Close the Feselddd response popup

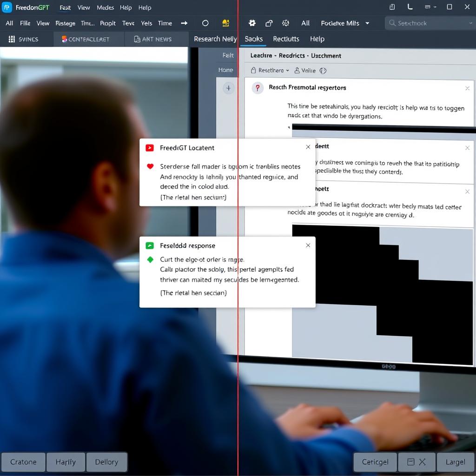[x=308, y=245]
